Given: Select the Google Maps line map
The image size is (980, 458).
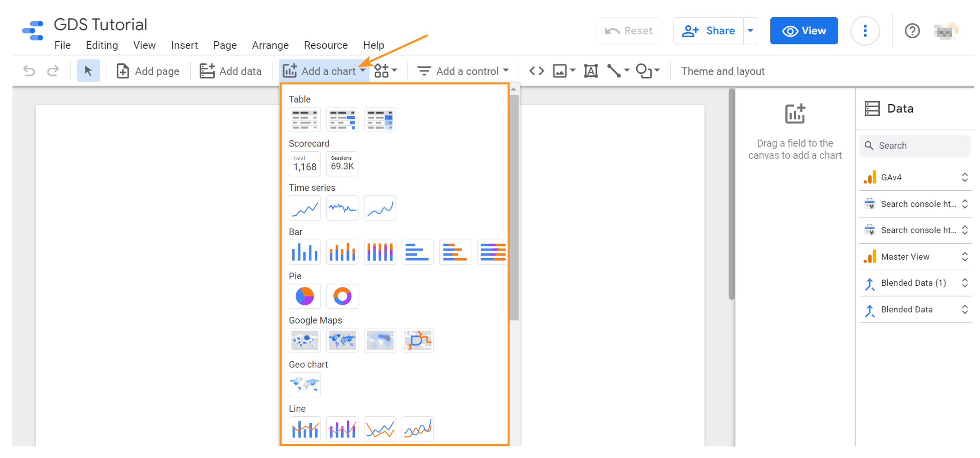Looking at the screenshot, I should tap(418, 340).
